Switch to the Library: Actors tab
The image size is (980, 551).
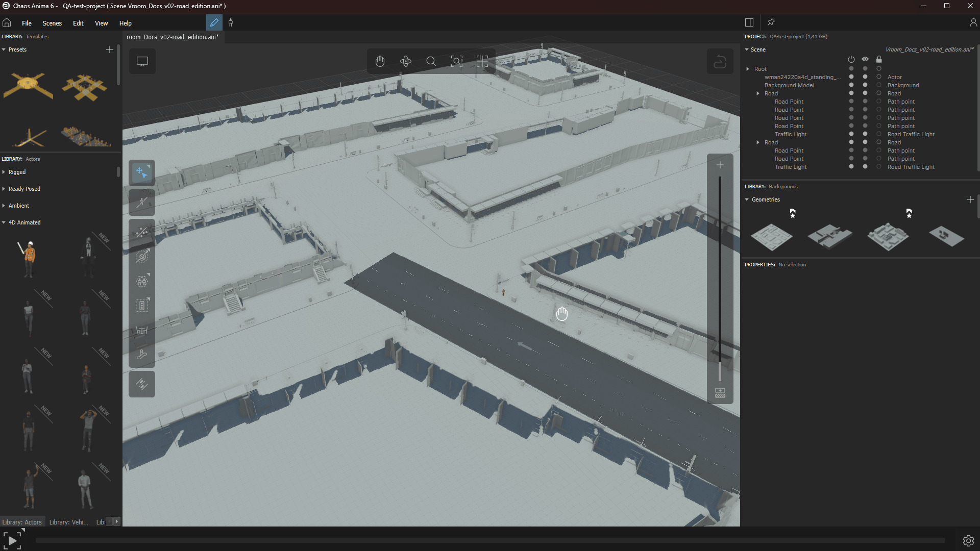point(22,522)
